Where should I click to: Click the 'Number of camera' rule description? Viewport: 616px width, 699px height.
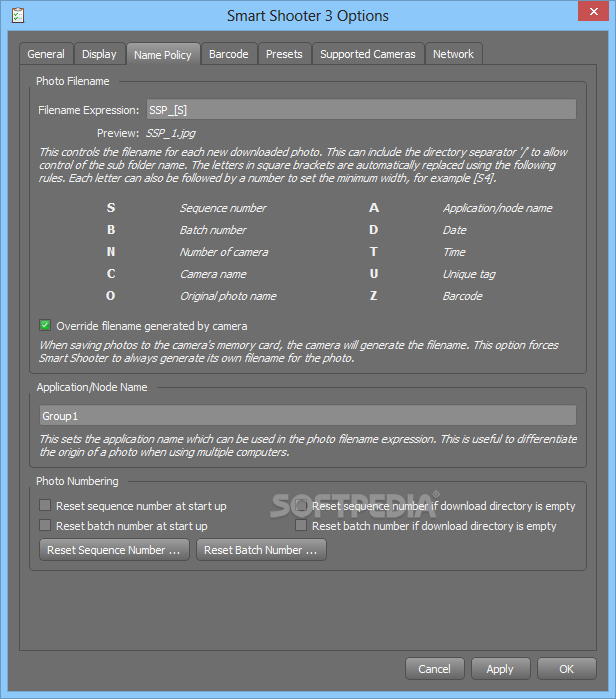[224, 252]
